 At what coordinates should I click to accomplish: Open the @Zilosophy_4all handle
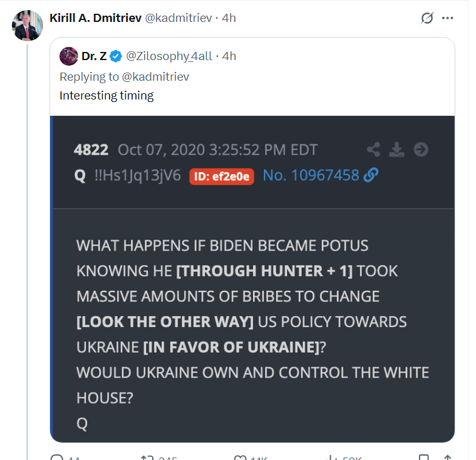click(170, 56)
